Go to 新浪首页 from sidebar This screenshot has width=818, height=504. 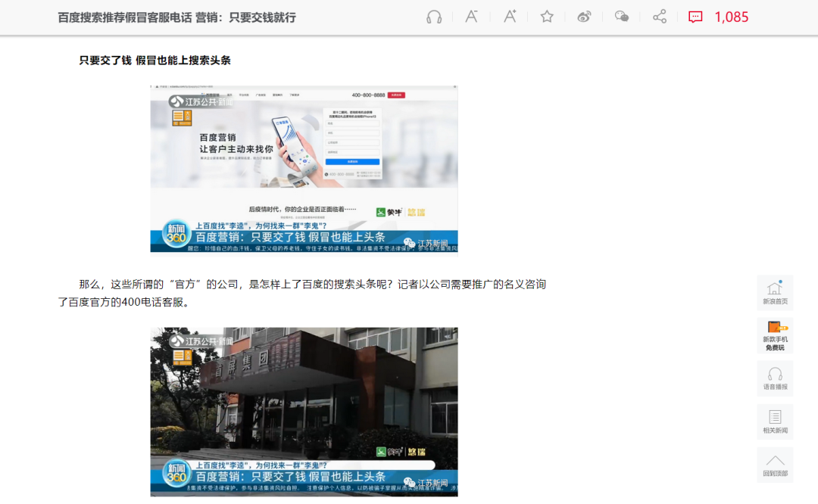click(x=776, y=293)
